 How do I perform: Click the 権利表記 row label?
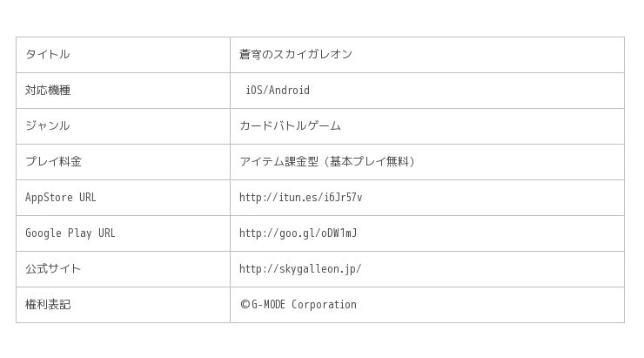click(x=47, y=305)
